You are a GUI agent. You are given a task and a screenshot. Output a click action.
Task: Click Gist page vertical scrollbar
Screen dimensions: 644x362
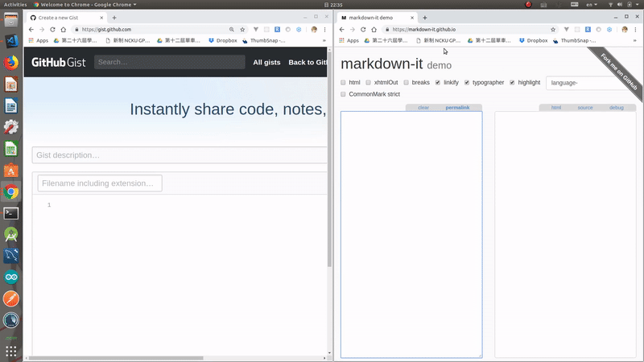pyautogui.click(x=329, y=160)
